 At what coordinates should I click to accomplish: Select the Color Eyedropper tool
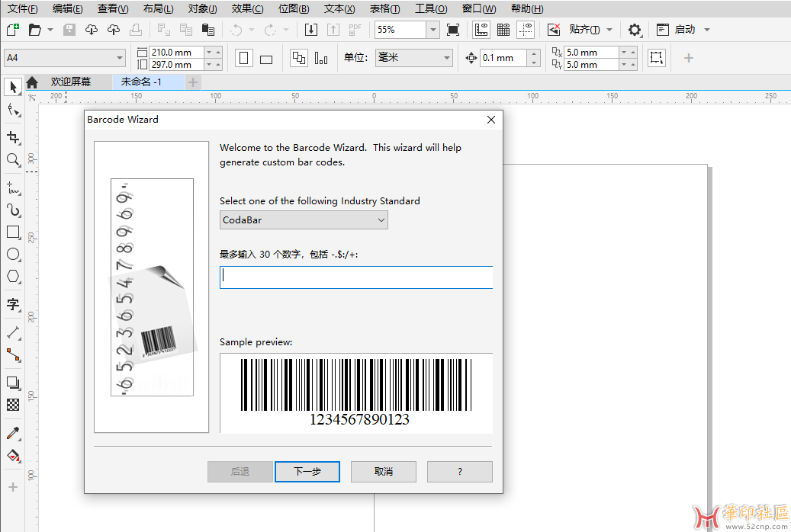click(x=13, y=433)
